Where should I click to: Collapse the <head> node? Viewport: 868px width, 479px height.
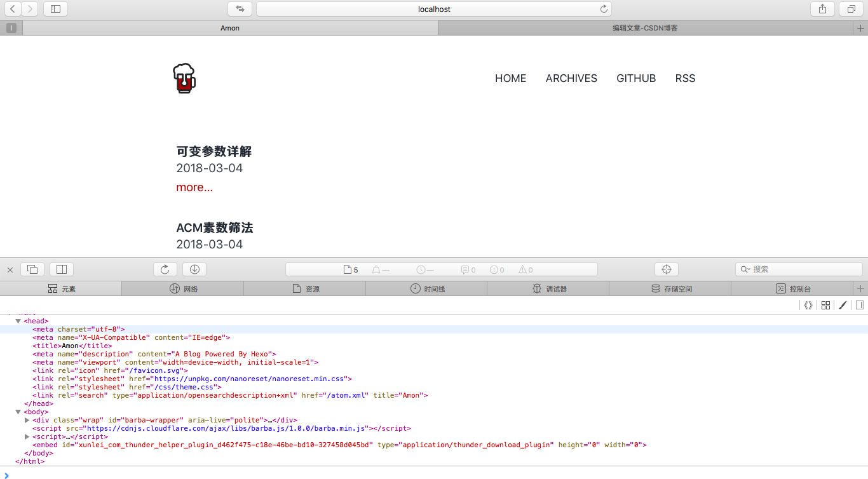(x=18, y=321)
